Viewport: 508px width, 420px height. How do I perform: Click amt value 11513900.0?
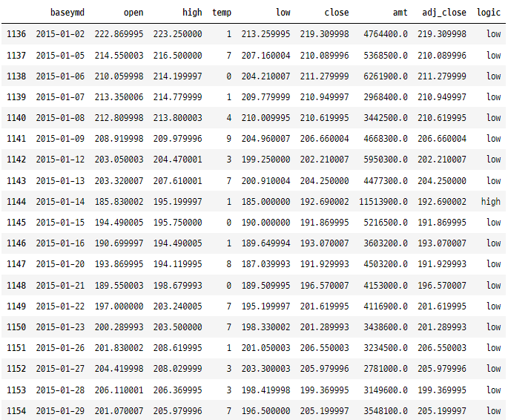(383, 201)
